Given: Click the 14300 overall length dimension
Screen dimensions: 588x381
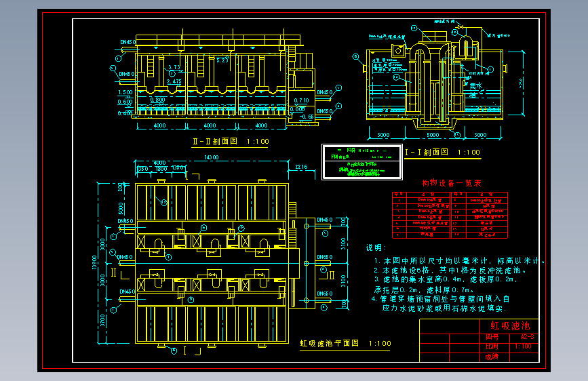Looking at the screenshot, I should [212, 157].
